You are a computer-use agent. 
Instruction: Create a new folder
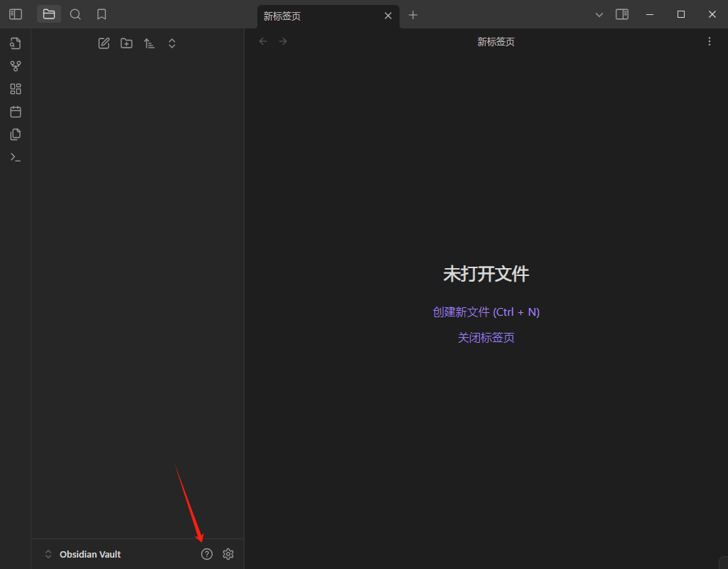[127, 43]
